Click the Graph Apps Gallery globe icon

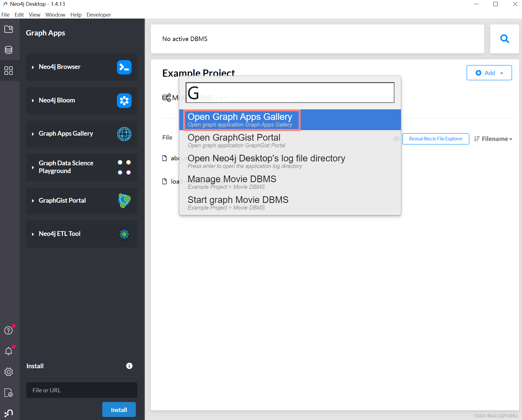[x=124, y=134]
